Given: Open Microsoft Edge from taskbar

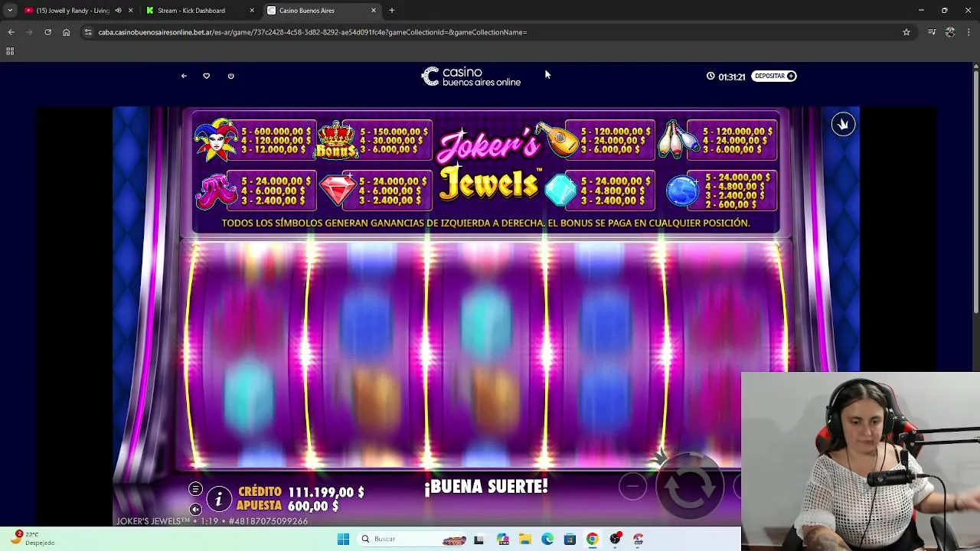Looking at the screenshot, I should (x=547, y=539).
